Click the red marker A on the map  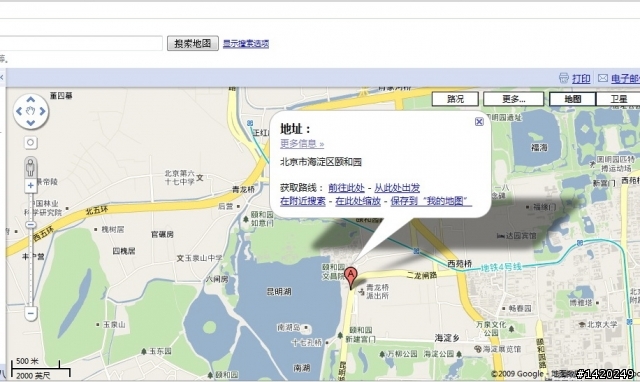tap(351, 277)
